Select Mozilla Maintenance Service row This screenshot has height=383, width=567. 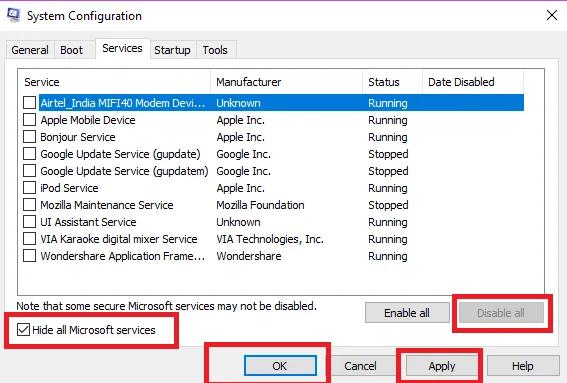(273, 205)
